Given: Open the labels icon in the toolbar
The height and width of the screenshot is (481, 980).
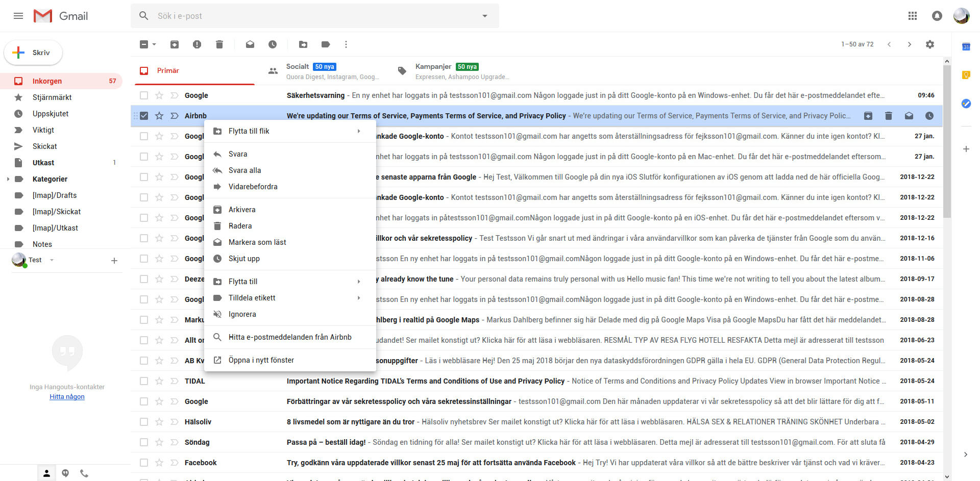Looking at the screenshot, I should point(326,44).
